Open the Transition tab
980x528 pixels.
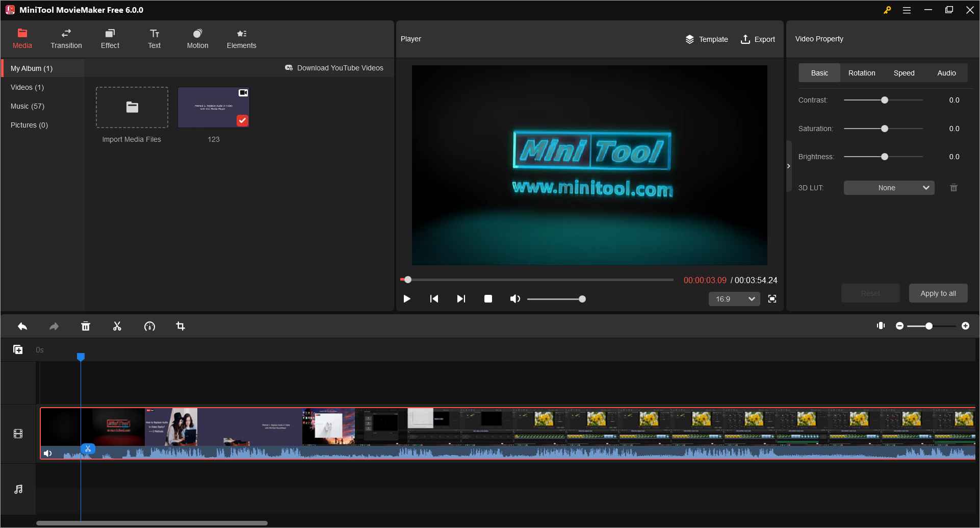[x=66, y=39]
